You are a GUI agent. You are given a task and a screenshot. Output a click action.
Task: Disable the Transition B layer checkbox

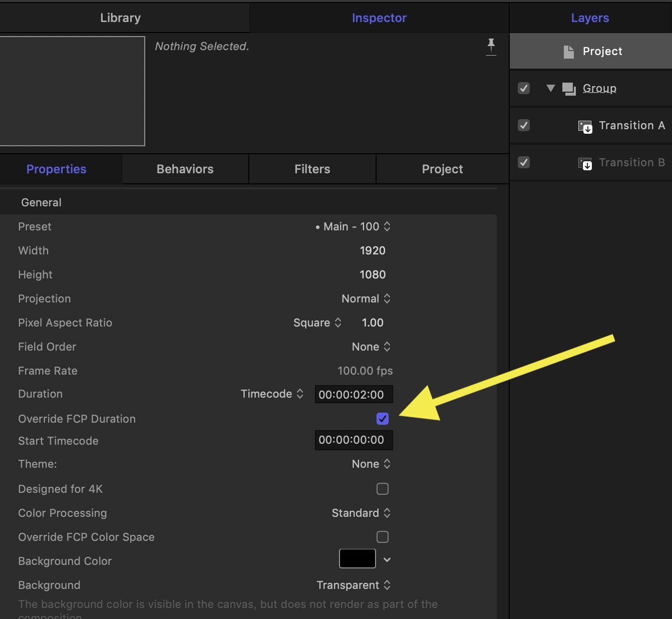pos(524,162)
